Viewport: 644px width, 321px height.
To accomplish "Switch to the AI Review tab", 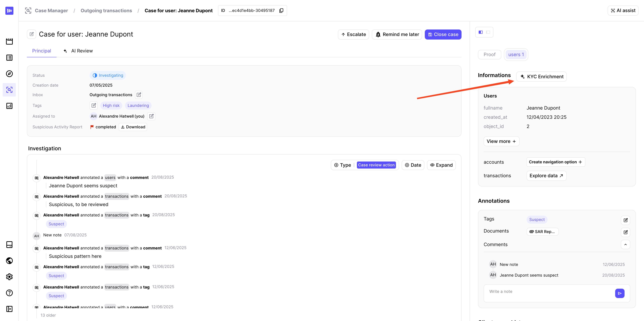I will (x=78, y=51).
